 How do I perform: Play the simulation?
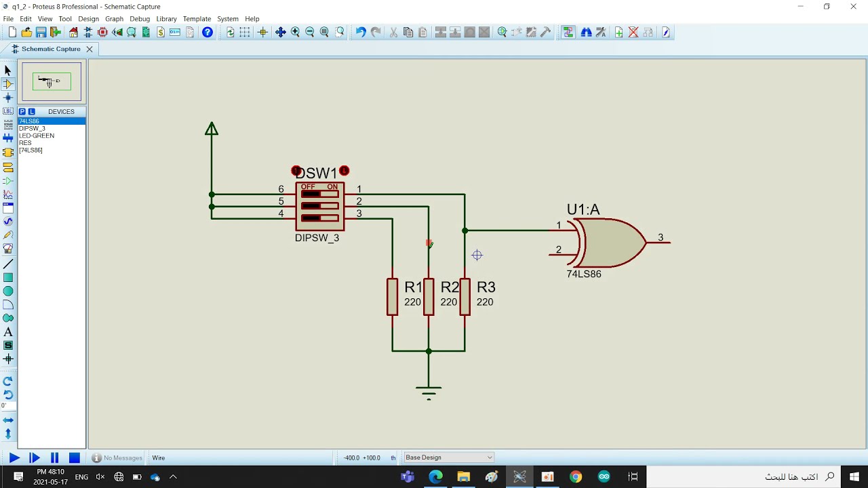[14, 458]
